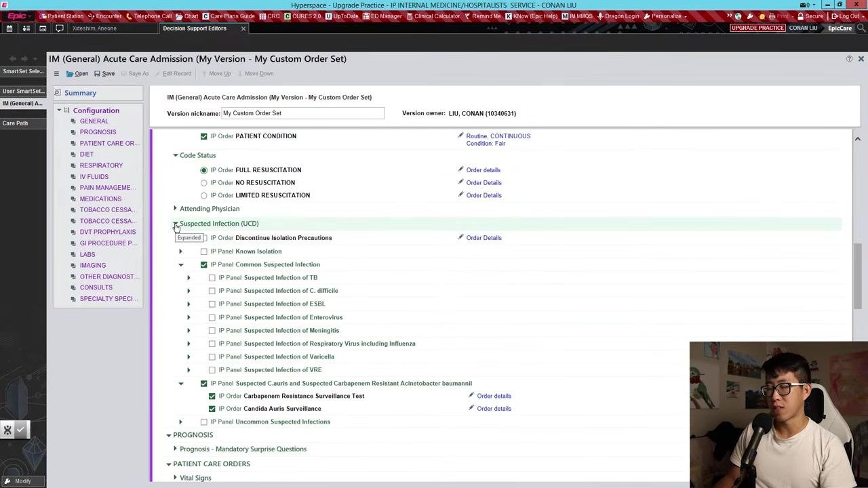The image size is (868, 488).
Task: Open the hamburger menu beside Open
Action: pyautogui.click(x=56, y=74)
